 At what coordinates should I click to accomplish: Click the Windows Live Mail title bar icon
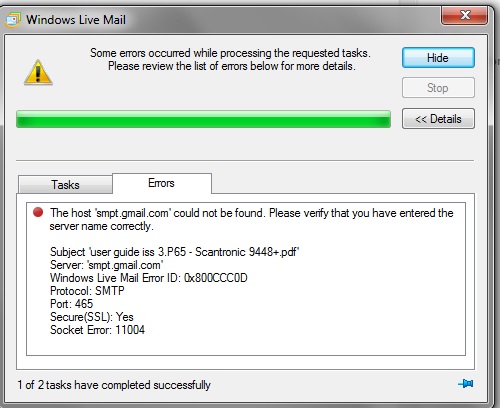coord(13,20)
